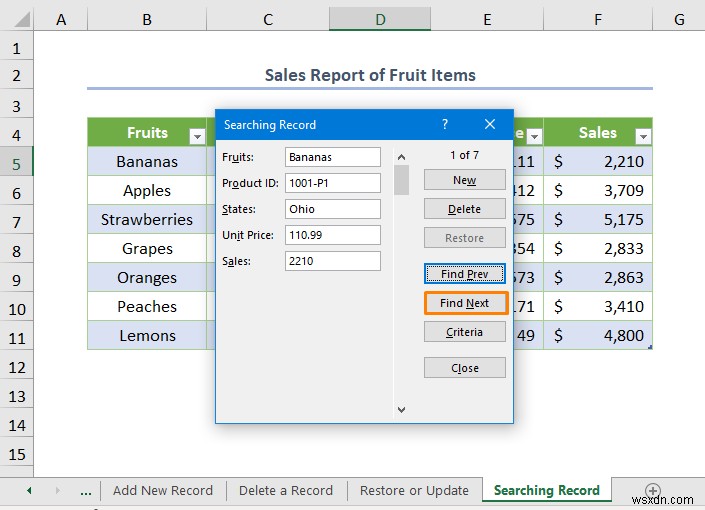
Task: Select the Peaches cell
Action: point(147,307)
